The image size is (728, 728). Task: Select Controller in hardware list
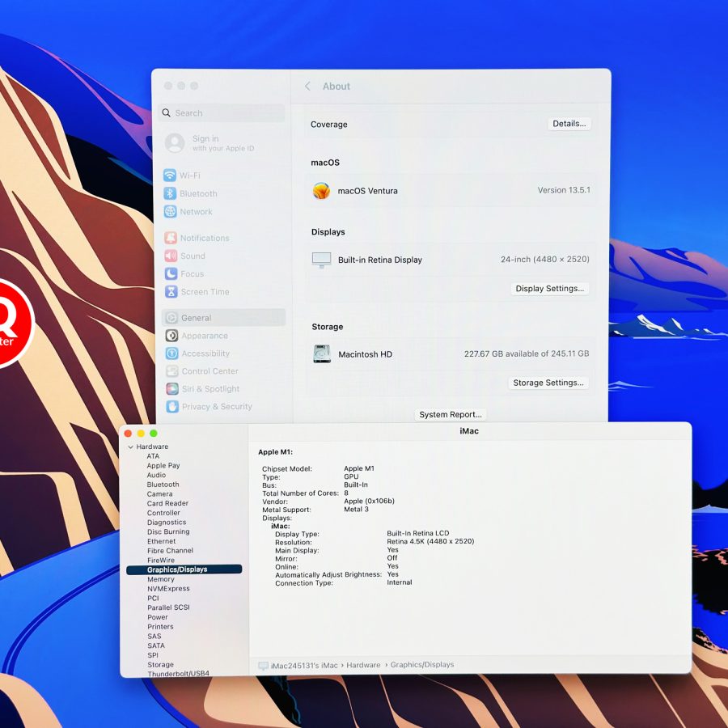coord(163,513)
